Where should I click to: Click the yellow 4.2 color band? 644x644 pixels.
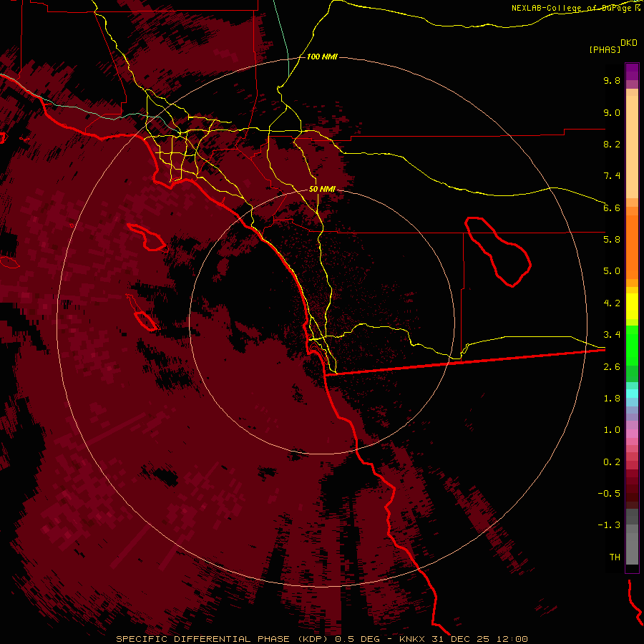[x=632, y=306]
